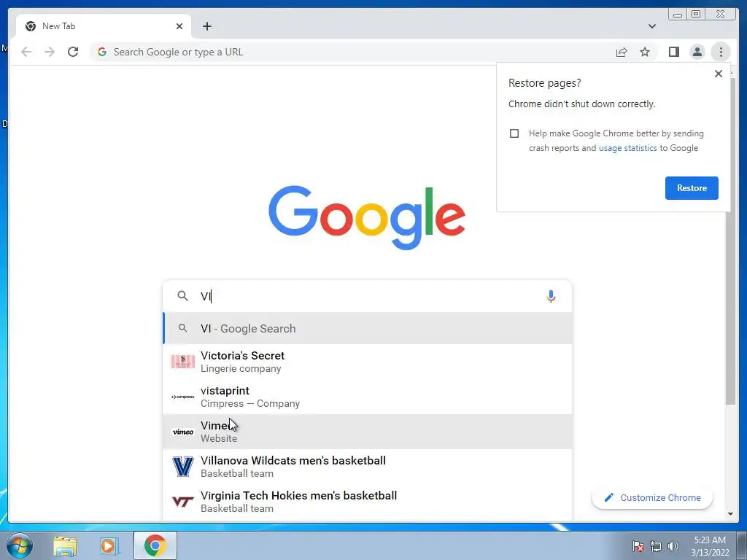Click the Vimeo logo thumbnail
The height and width of the screenshot is (560, 747).
(183, 432)
